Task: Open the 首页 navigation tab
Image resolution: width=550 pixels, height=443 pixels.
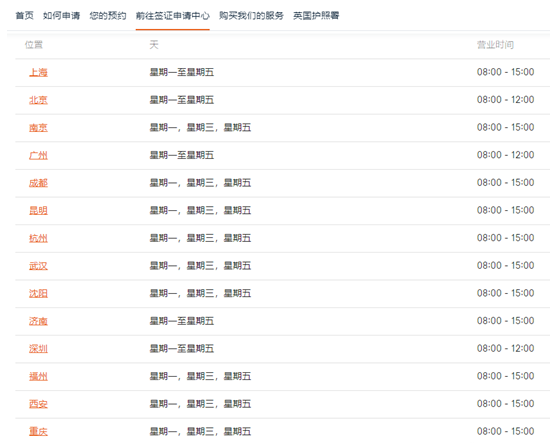Action: (25, 15)
